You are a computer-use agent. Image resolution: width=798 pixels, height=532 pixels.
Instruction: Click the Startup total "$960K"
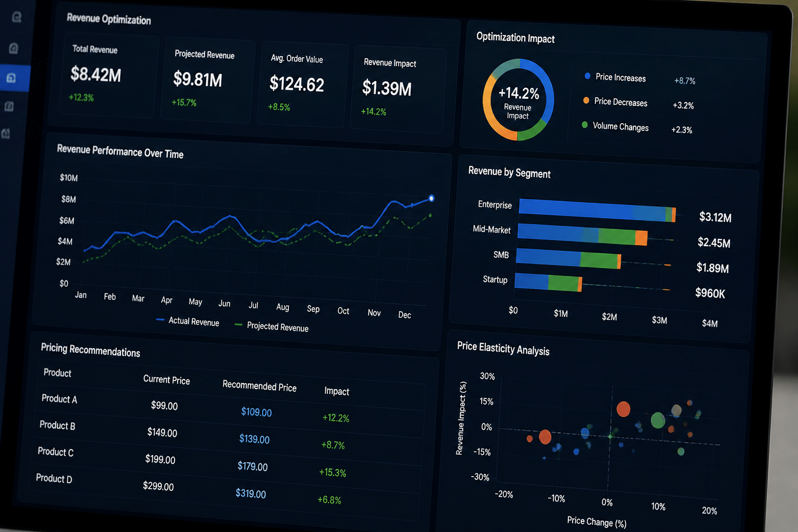point(710,293)
